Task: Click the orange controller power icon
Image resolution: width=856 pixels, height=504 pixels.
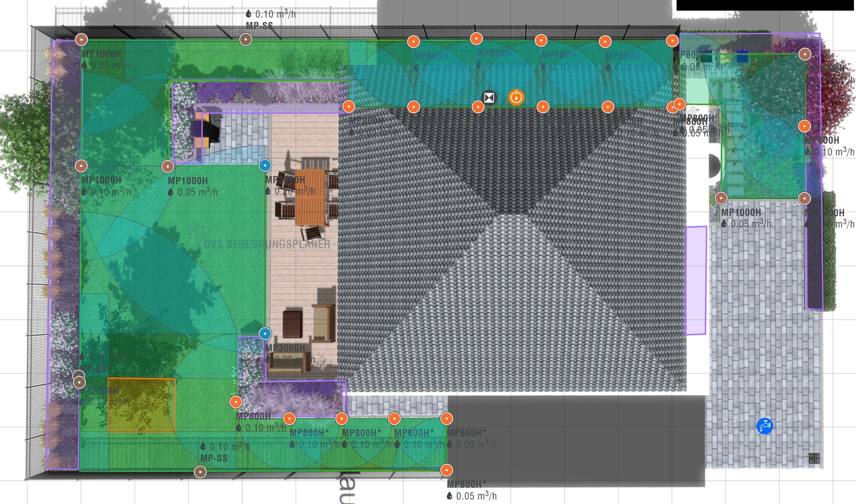Action: (x=516, y=97)
